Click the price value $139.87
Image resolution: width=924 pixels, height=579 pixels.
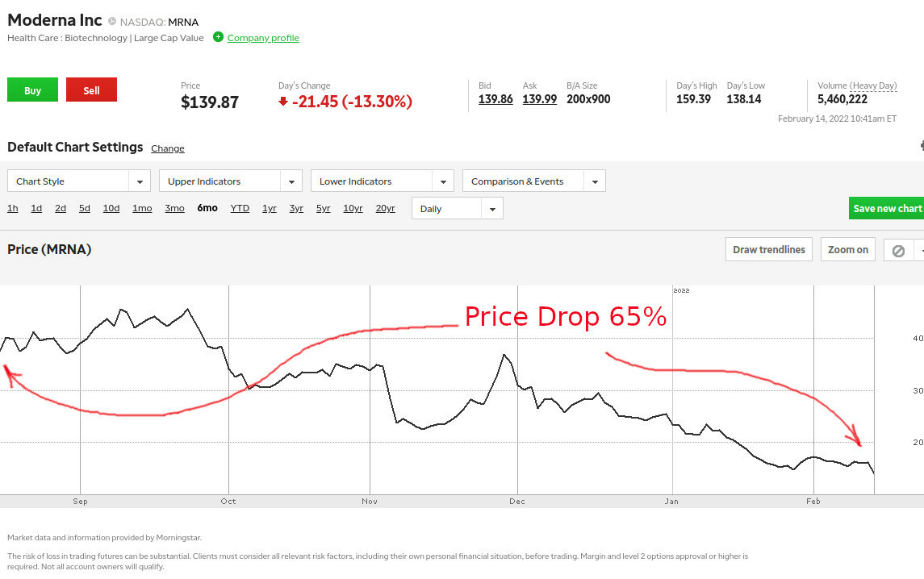[210, 102]
